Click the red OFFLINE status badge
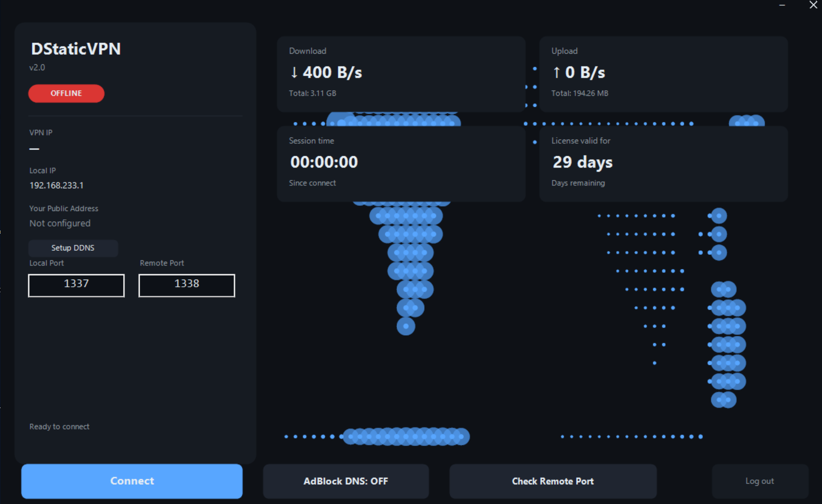This screenshot has height=504, width=822. coord(66,93)
